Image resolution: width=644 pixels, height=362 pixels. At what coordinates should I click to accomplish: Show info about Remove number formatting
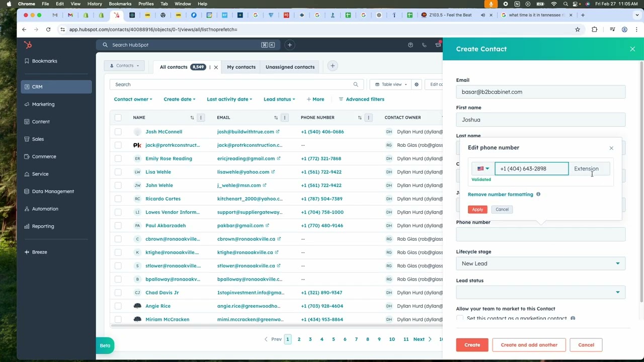tap(538, 194)
